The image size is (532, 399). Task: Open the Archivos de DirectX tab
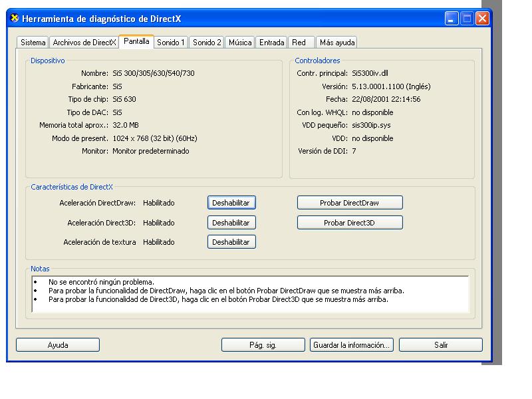84,43
